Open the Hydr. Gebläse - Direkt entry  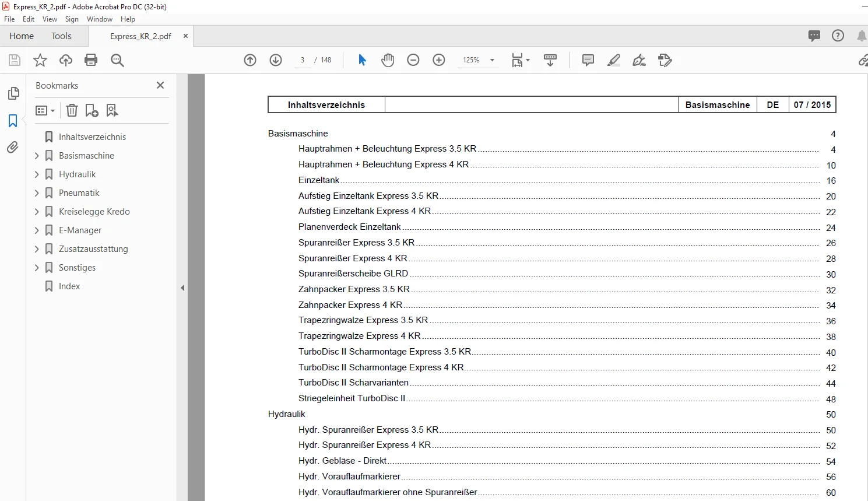pyautogui.click(x=342, y=461)
